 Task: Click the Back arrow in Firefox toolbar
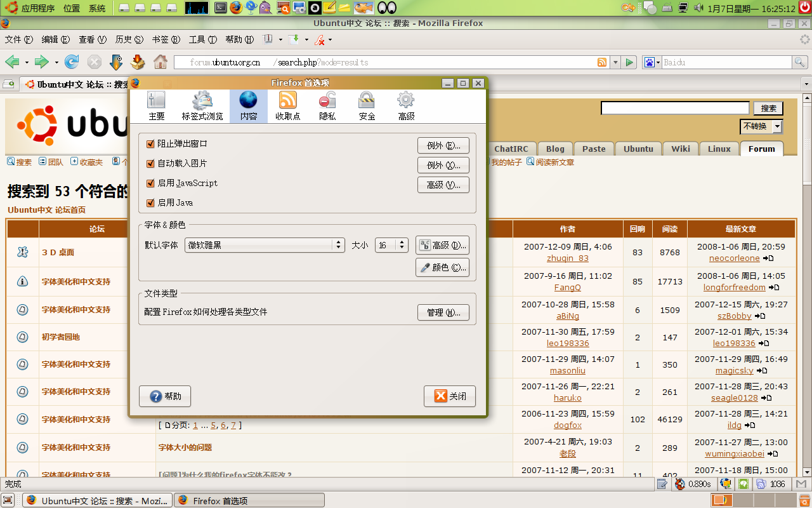click(12, 62)
